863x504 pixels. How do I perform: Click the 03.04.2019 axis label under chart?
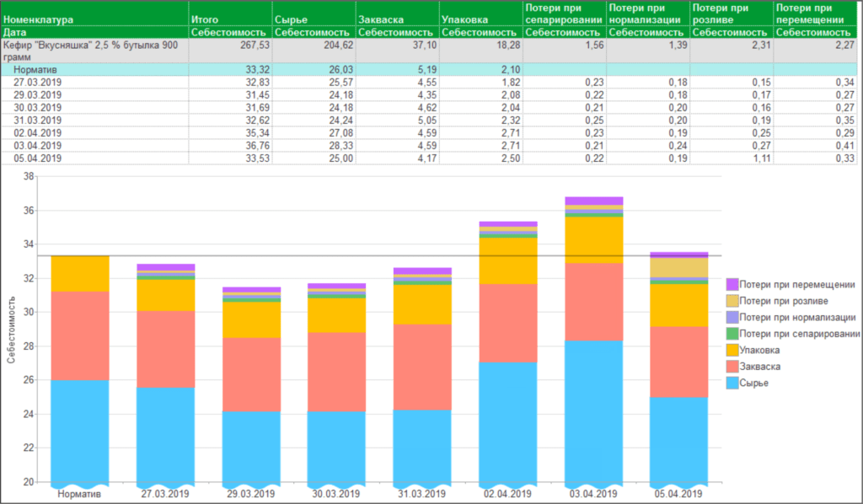coord(593,494)
